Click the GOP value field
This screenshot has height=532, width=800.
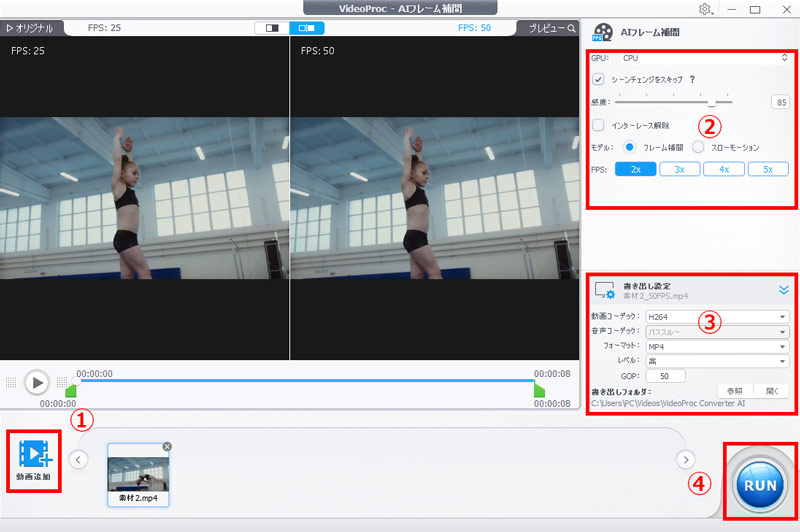665,376
